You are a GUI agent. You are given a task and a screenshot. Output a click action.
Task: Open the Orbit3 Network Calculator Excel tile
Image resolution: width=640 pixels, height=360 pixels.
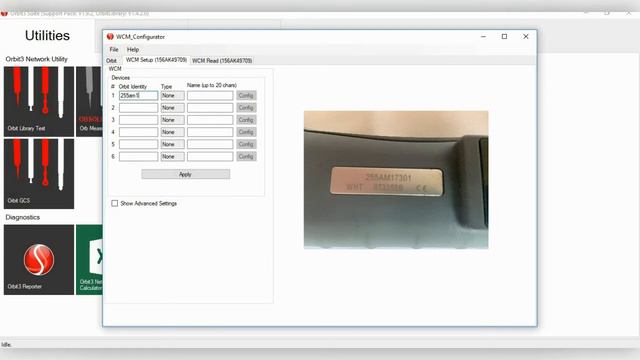[x=89, y=260]
